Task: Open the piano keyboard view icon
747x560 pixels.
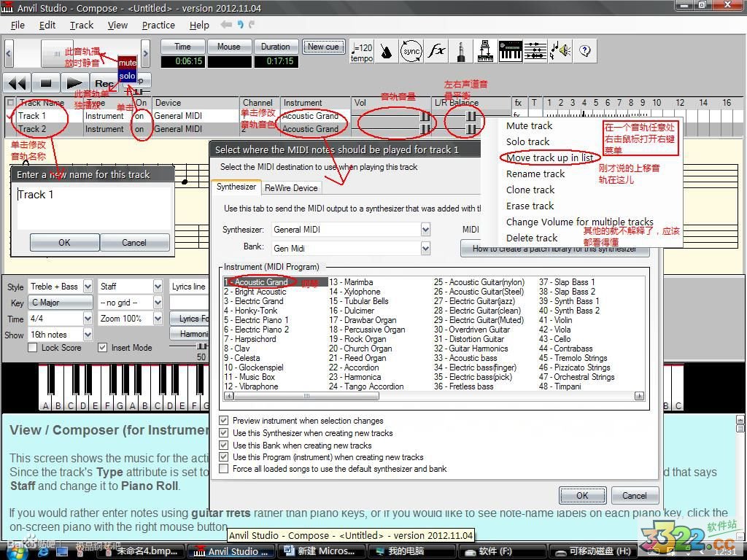Action: (510, 51)
